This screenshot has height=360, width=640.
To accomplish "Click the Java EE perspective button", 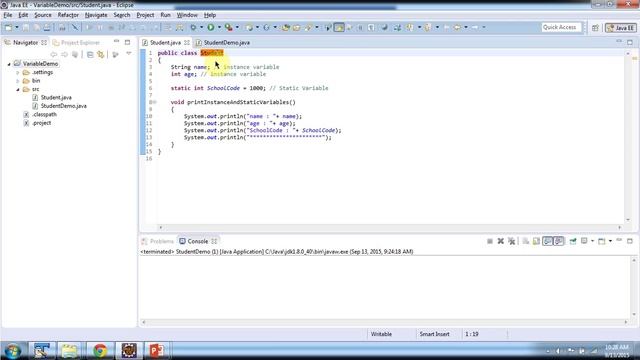I will (x=621, y=28).
